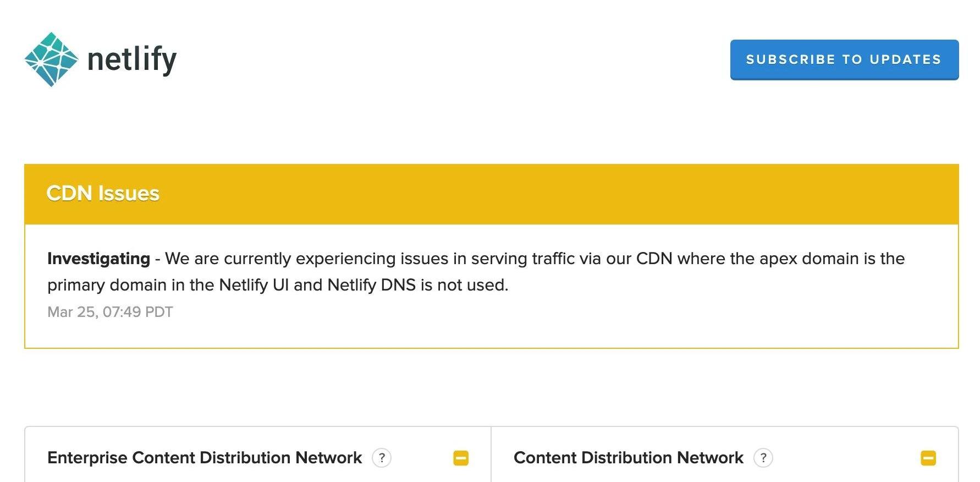
Task: Click the Mar 25, 07:49 PDT timestamp
Action: point(110,312)
